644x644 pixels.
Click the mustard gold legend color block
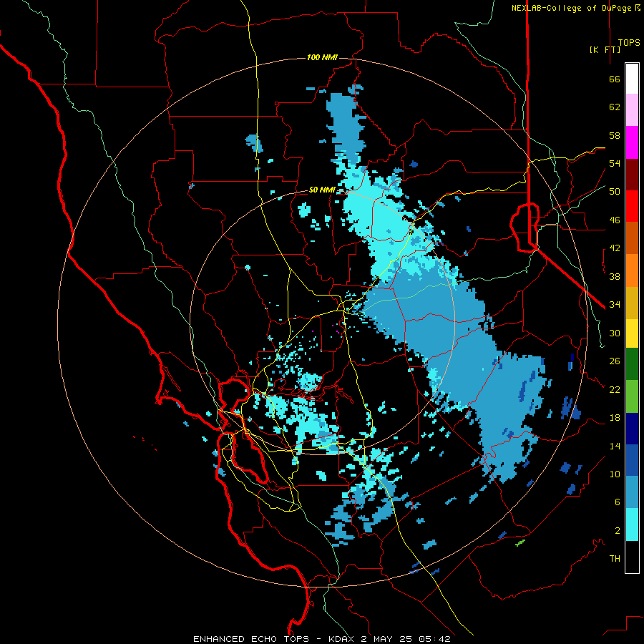point(632,303)
